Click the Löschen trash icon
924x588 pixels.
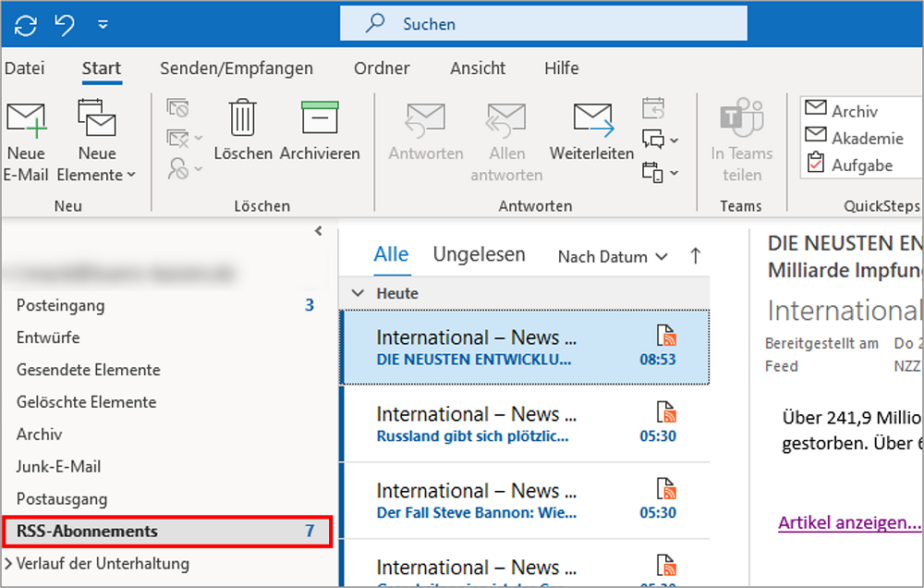pos(242,118)
